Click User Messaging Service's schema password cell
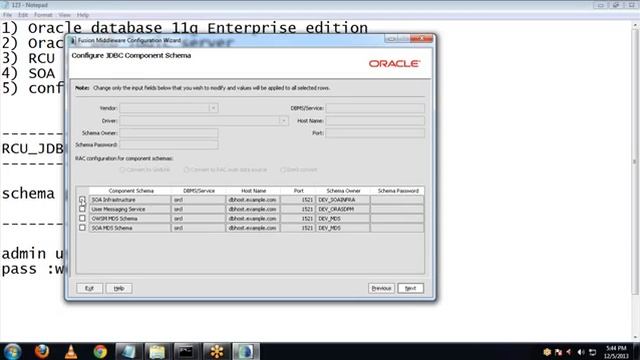 [x=397, y=209]
